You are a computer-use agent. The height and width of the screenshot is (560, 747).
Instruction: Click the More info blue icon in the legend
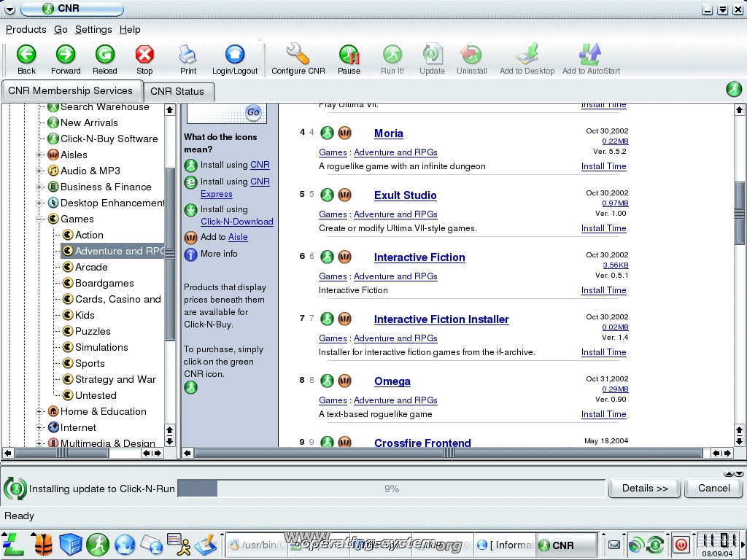pos(190,254)
